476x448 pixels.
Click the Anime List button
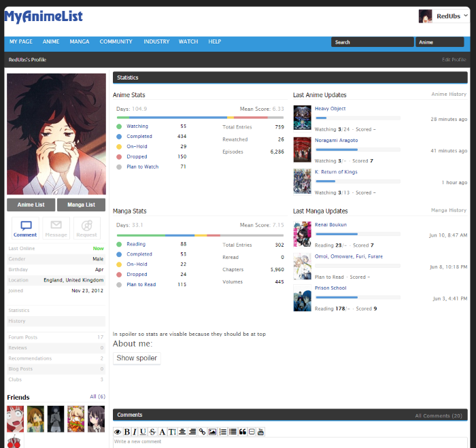31,205
